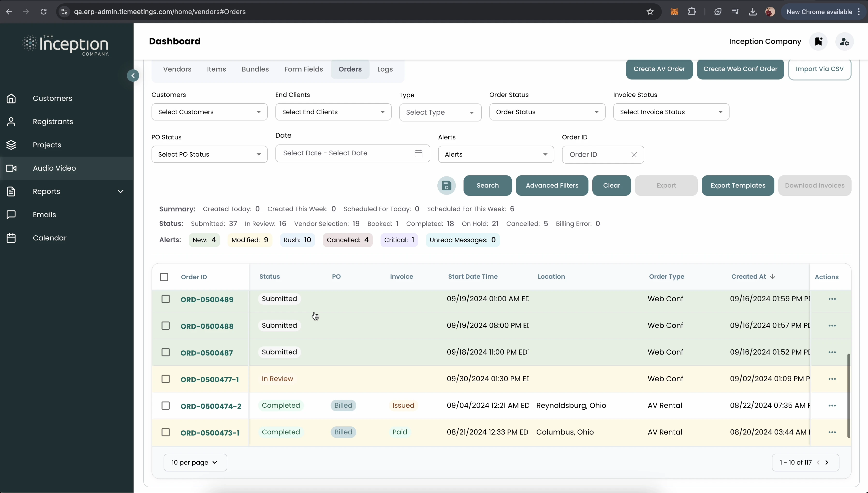The height and width of the screenshot is (493, 868).
Task: Open the Select Type dropdown
Action: (x=440, y=112)
